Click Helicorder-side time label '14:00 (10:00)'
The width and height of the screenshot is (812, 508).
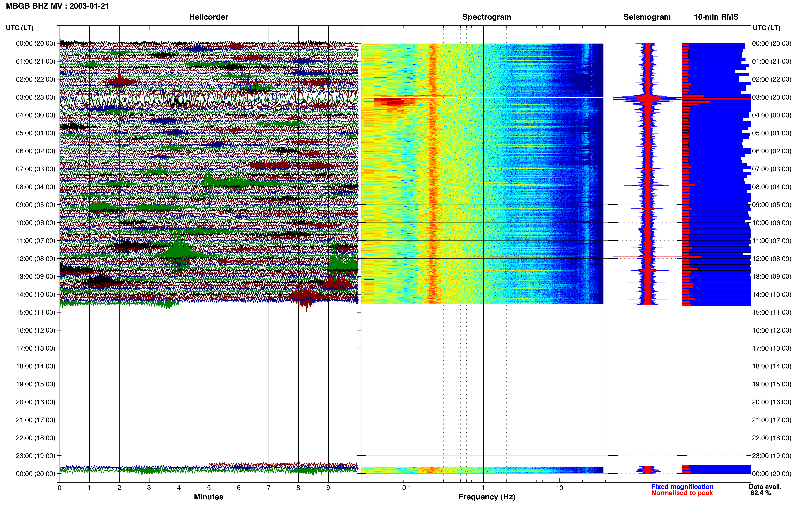pyautogui.click(x=36, y=294)
